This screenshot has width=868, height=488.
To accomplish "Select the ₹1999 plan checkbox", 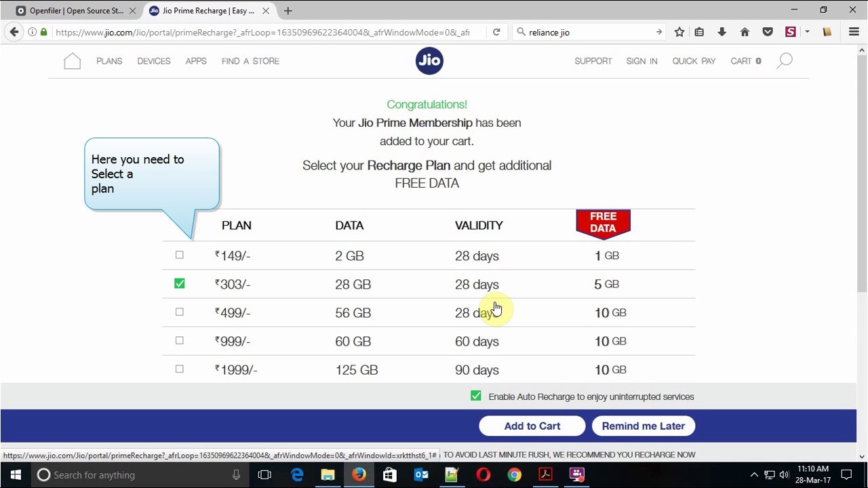I will coord(179,369).
